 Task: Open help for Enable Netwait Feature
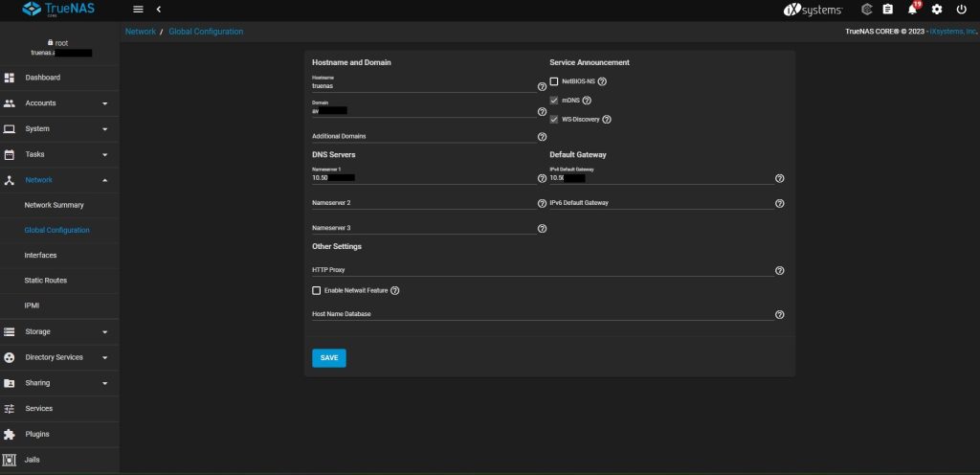(395, 290)
